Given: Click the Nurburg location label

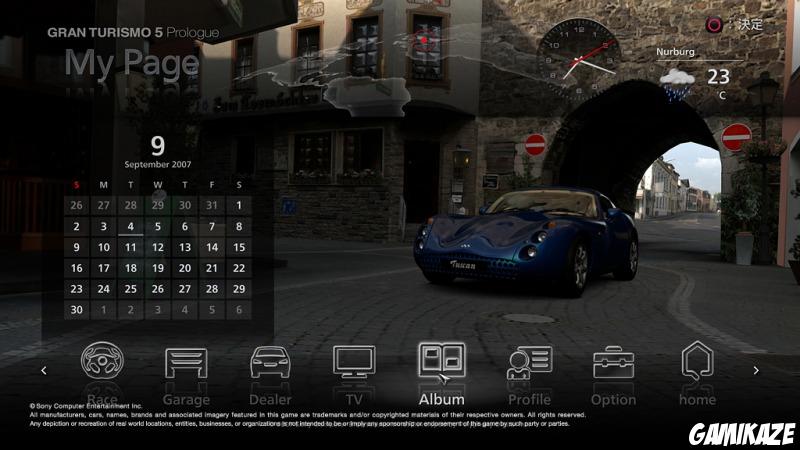Looking at the screenshot, I should (675, 52).
